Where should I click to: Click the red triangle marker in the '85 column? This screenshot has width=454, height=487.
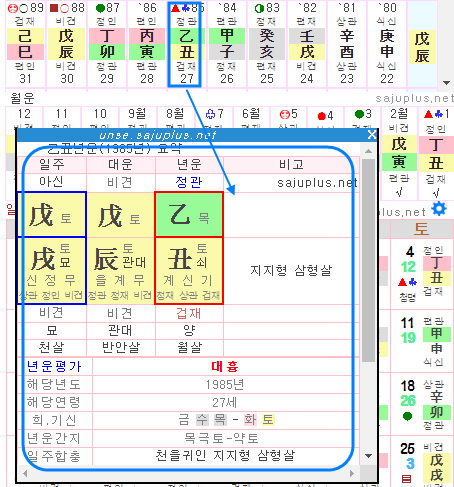175,8
